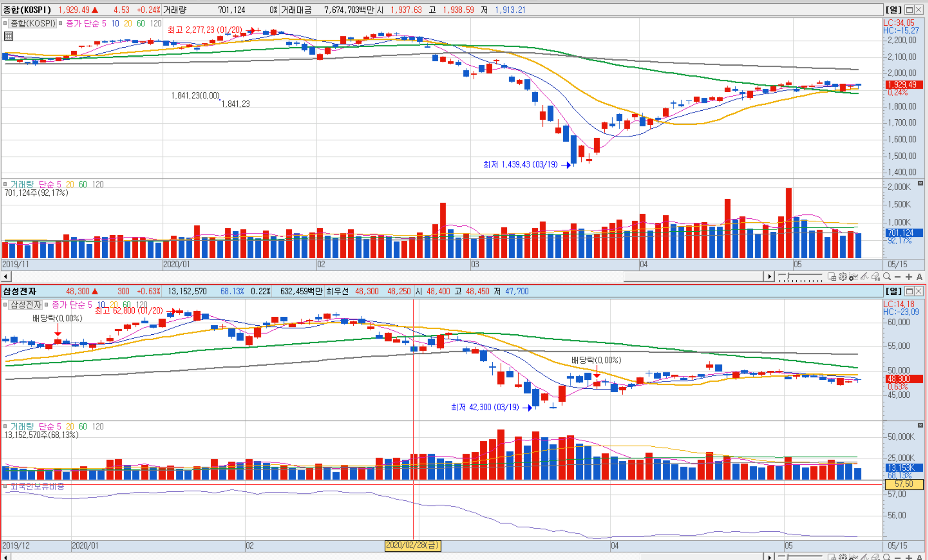Click the eraser icon in the KOSPI toolbar
928x560 pixels.
click(876, 277)
